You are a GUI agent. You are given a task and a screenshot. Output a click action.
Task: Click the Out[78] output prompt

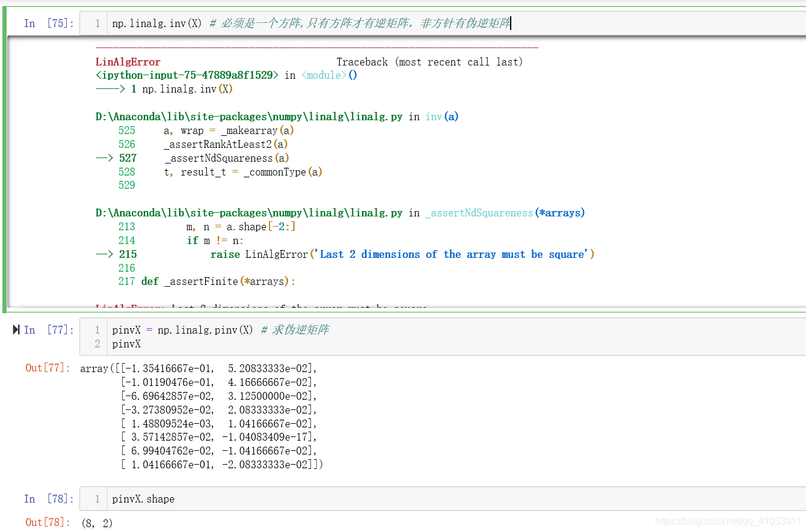pyautogui.click(x=48, y=522)
